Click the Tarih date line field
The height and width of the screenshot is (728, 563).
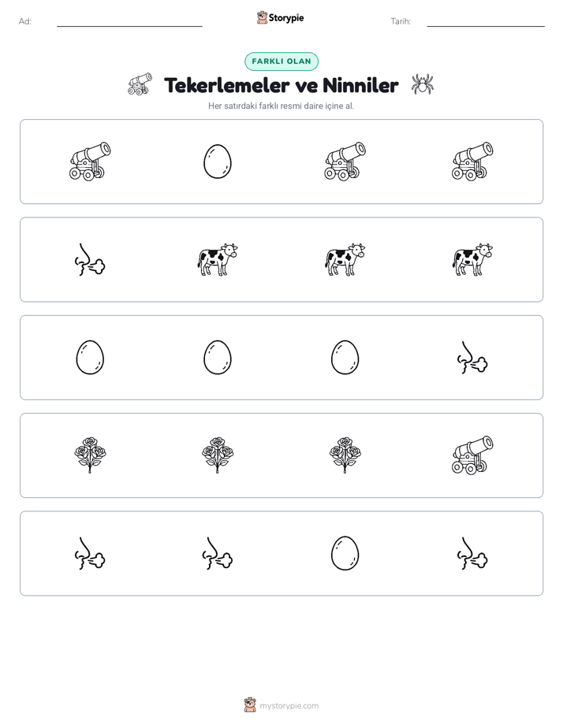click(x=486, y=21)
